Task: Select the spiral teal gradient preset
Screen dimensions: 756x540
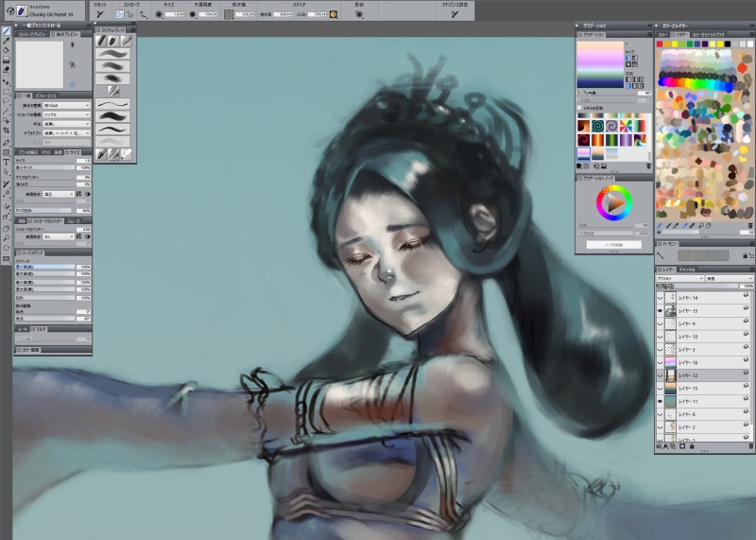Action: pos(597,127)
